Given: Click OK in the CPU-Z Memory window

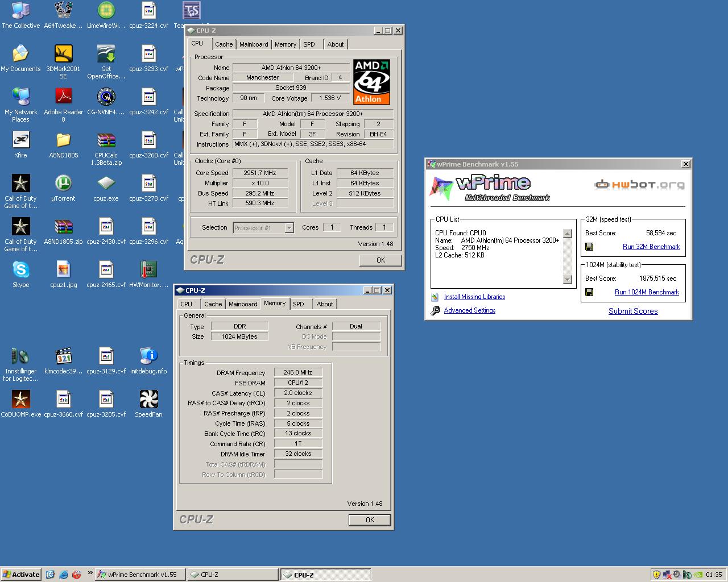Looking at the screenshot, I should [370, 519].
